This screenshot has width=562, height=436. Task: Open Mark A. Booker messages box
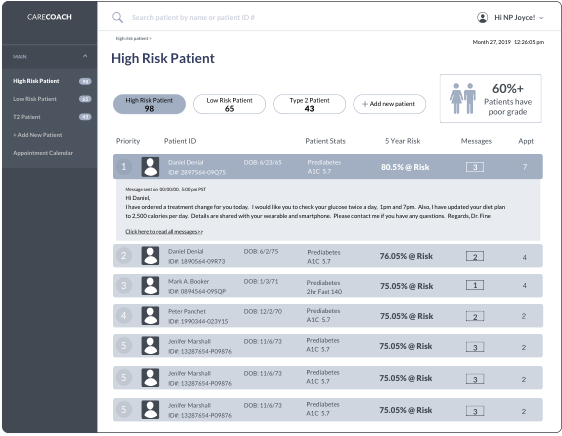pos(475,285)
